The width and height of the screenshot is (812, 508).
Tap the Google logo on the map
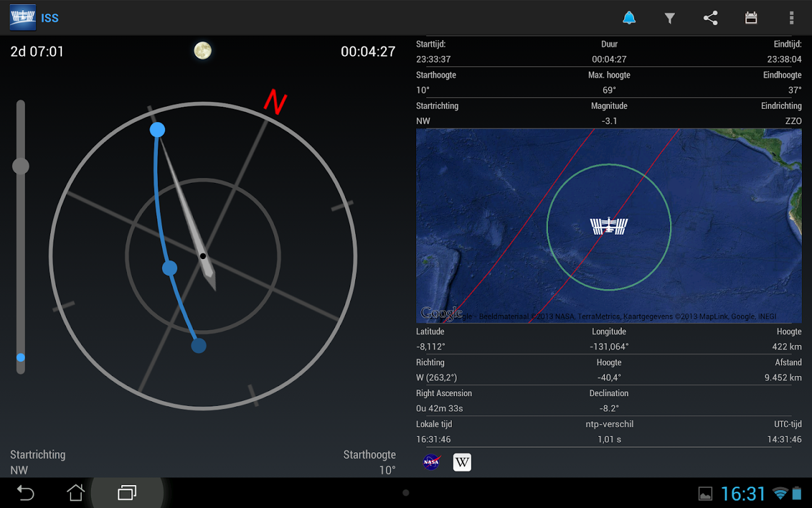click(x=443, y=312)
